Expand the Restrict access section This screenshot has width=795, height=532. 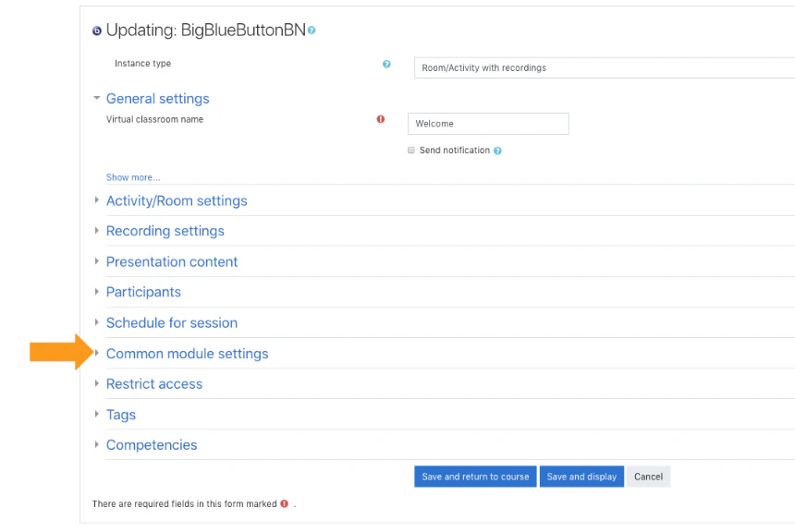tap(154, 383)
